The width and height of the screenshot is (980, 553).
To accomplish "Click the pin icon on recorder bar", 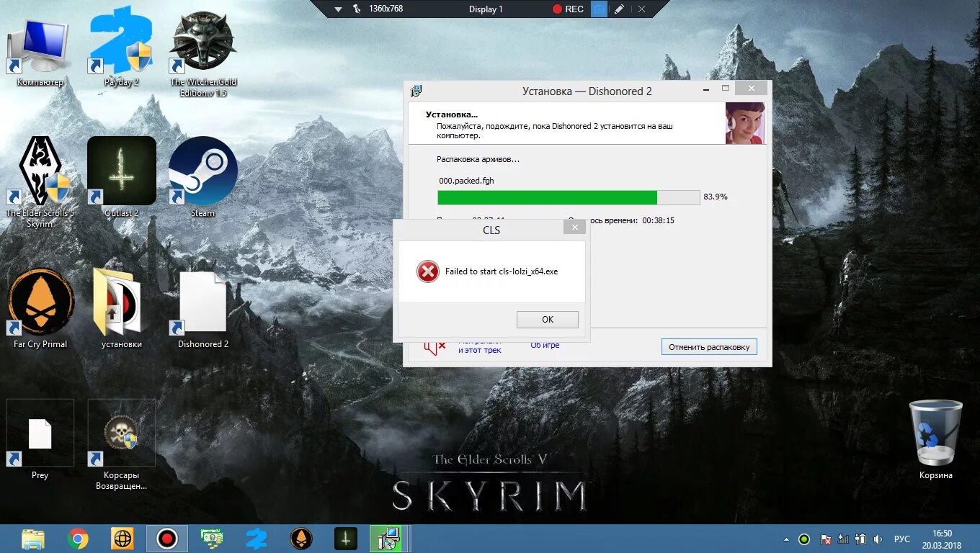I will pyautogui.click(x=357, y=9).
